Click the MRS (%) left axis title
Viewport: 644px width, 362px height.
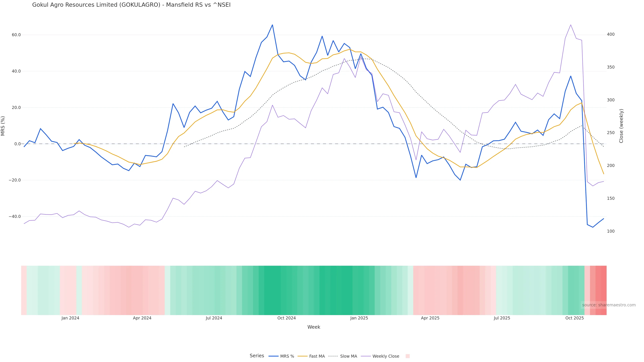tap(3, 126)
